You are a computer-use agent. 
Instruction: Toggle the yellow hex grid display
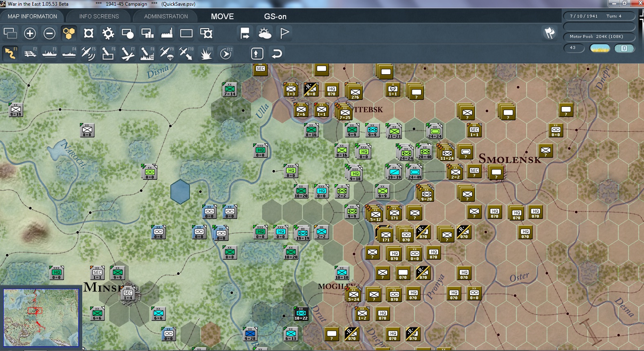(x=69, y=33)
